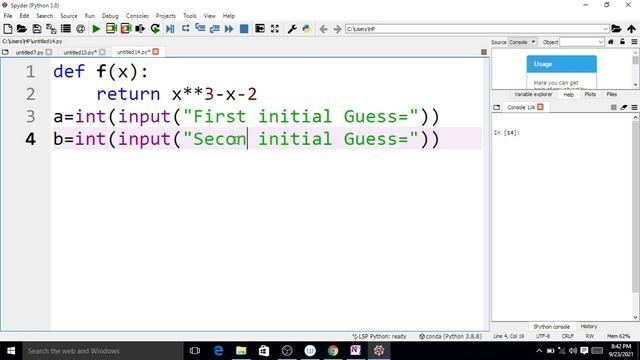Create a new file with toolbar icon
This screenshot has width=640, height=360.
(7, 29)
